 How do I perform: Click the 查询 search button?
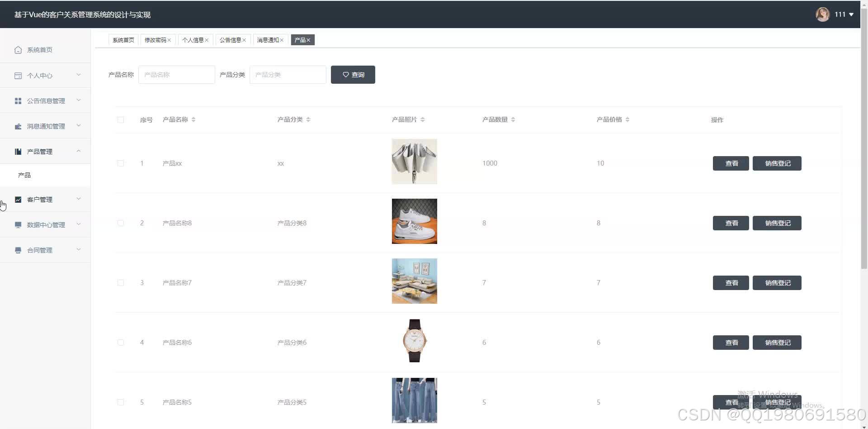353,75
